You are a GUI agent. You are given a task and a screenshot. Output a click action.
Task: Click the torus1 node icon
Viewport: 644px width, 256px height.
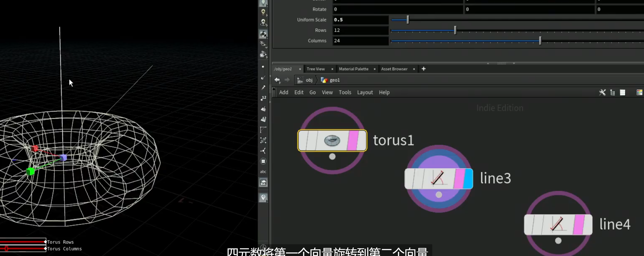(332, 140)
